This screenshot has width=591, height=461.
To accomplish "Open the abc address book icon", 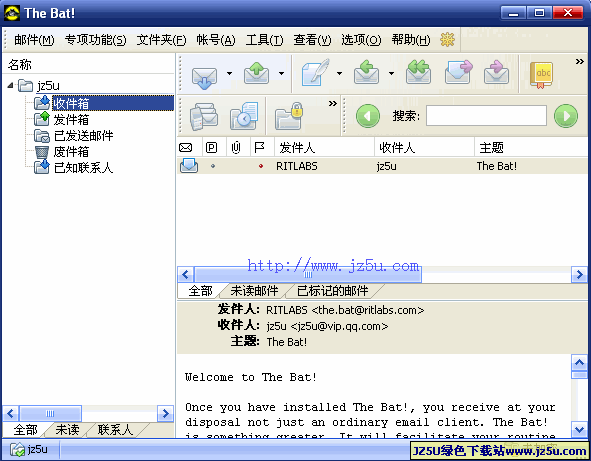I will point(541,75).
